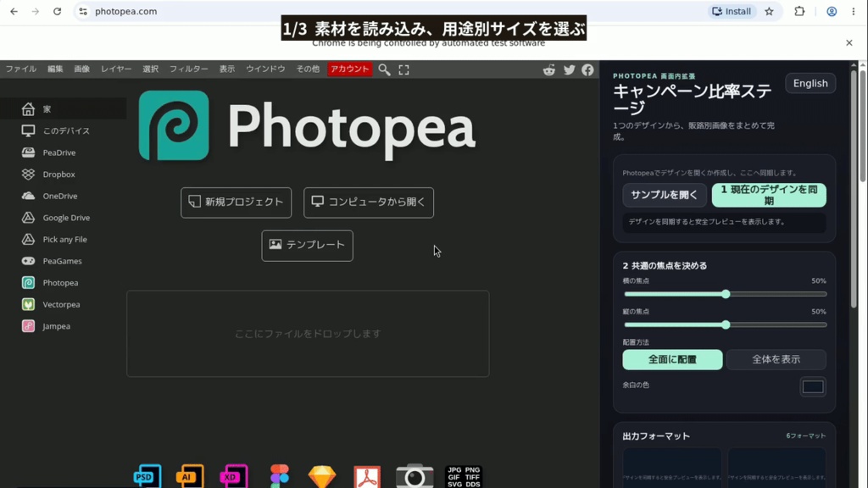Open the 選択 menu
The width and height of the screenshot is (868, 488).
tap(151, 69)
